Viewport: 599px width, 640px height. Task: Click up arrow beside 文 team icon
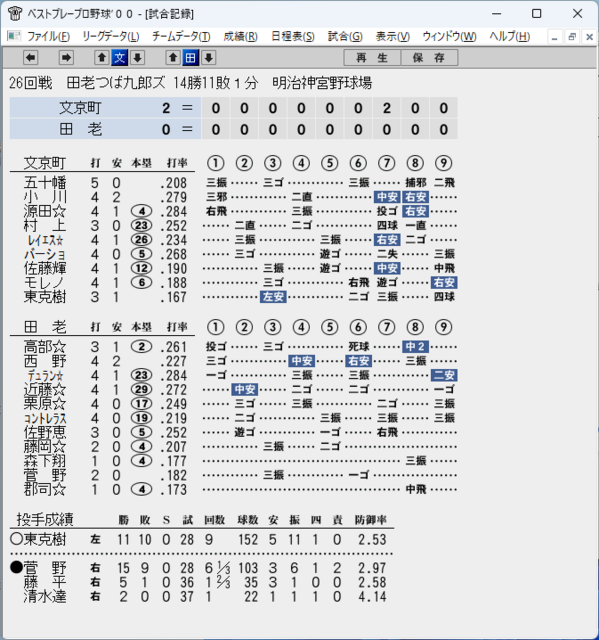tap(102, 58)
